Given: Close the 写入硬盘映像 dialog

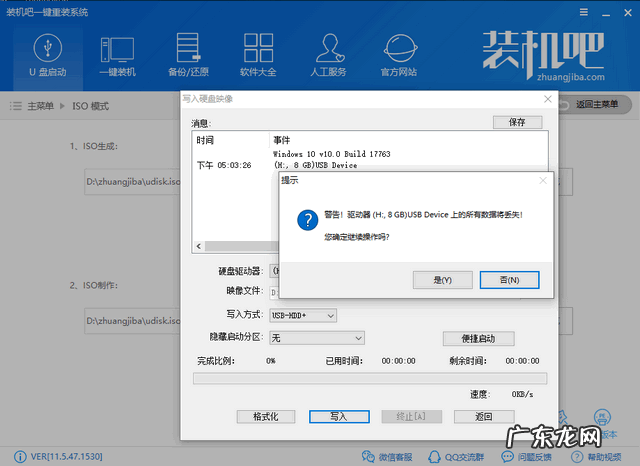Looking at the screenshot, I should coord(548,99).
